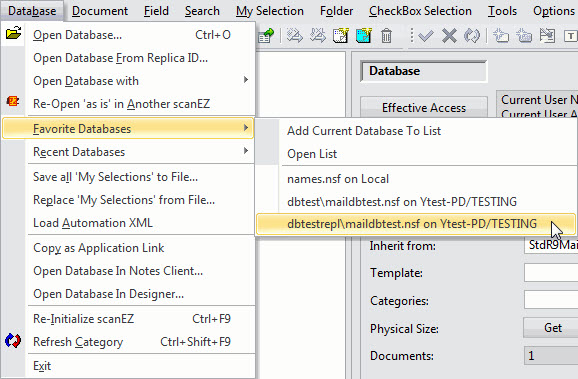This screenshot has width=578, height=379.
Task: Expand the Favorite Databases submenu arrow
Action: point(246,128)
